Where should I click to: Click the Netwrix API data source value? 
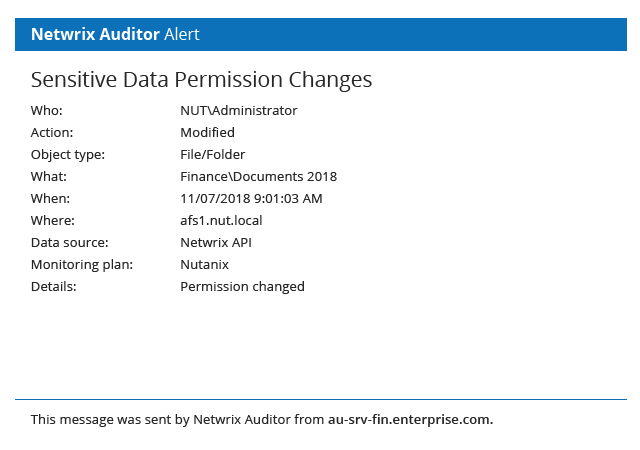click(216, 243)
